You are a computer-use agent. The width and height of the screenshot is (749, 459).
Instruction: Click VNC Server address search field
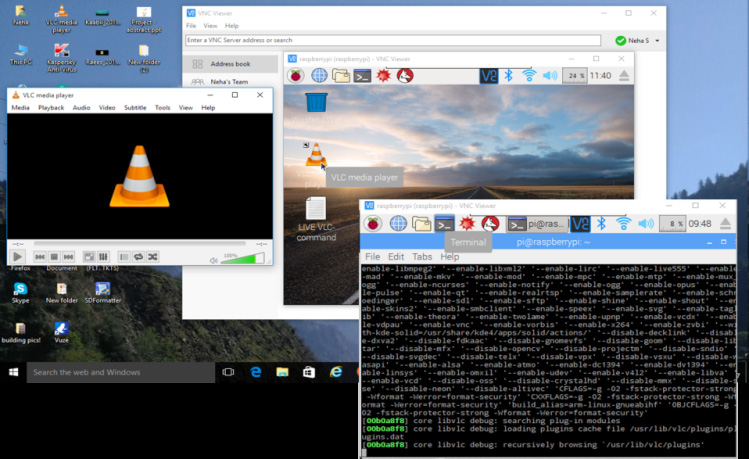[x=393, y=40]
